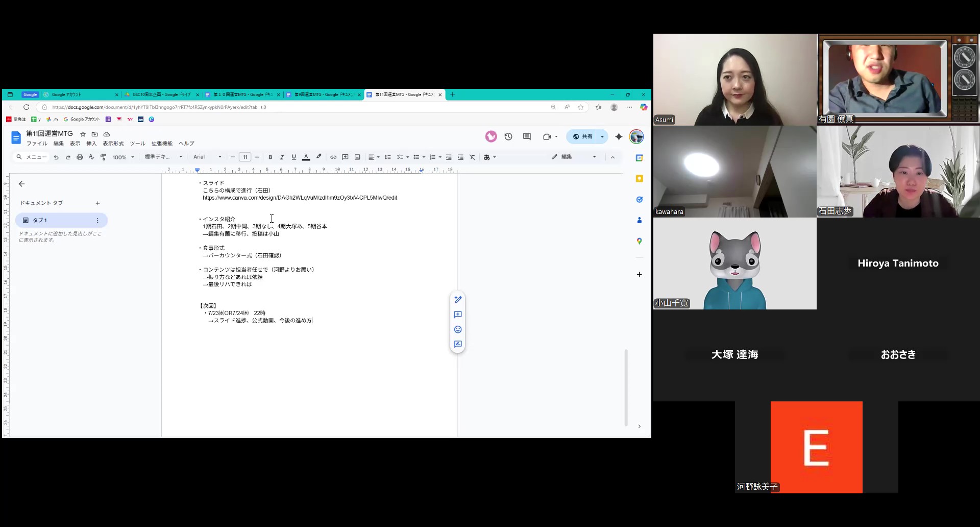980x527 pixels.
Task: Click the print icon
Action: [80, 157]
